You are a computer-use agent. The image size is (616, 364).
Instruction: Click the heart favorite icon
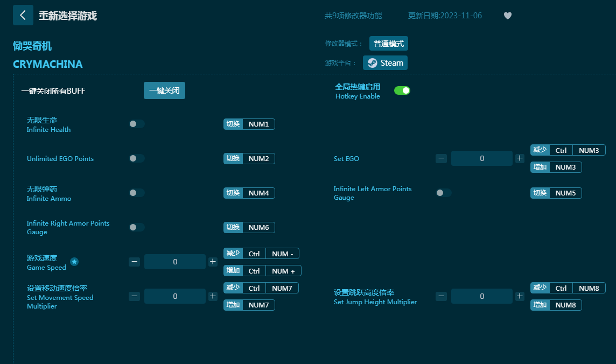(507, 16)
